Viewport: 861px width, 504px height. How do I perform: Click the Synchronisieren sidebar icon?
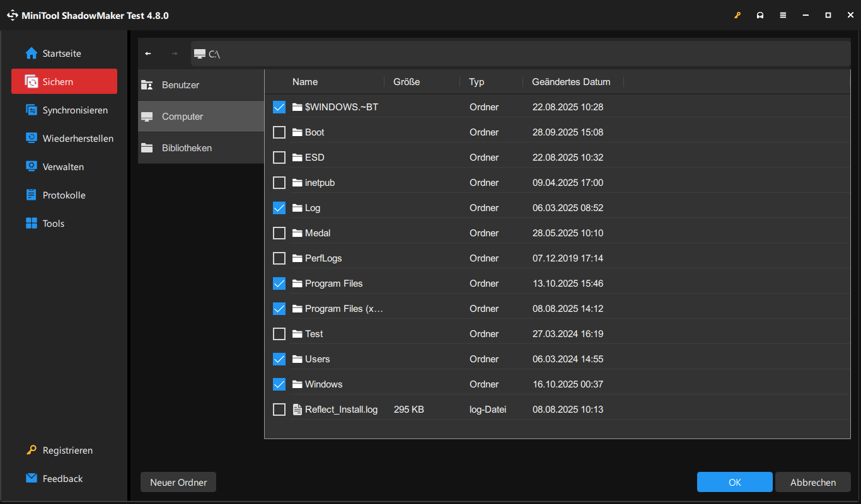pos(32,110)
